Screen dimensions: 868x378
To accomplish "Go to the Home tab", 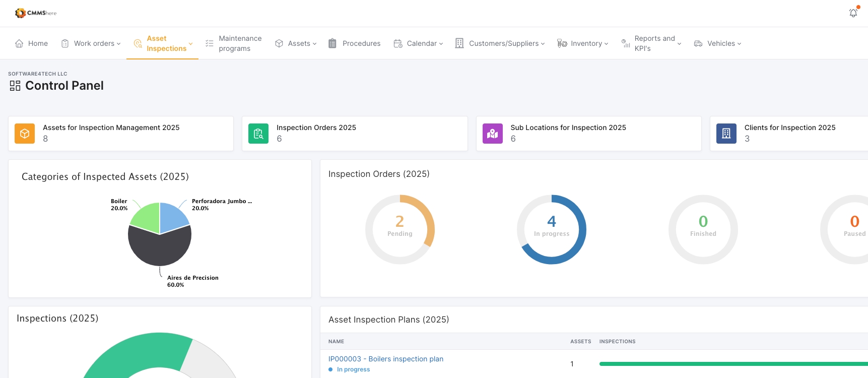I will (32, 43).
